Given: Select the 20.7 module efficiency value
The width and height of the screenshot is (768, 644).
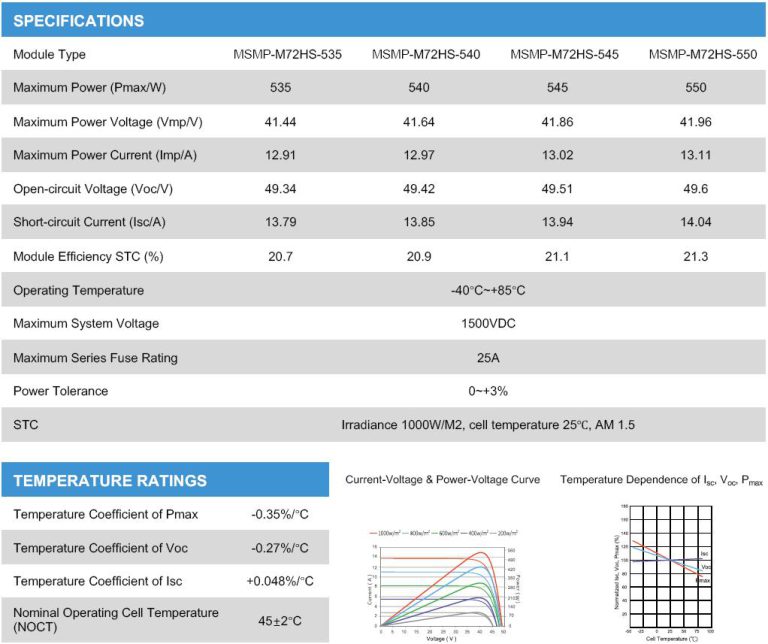Looking at the screenshot, I should (281, 257).
